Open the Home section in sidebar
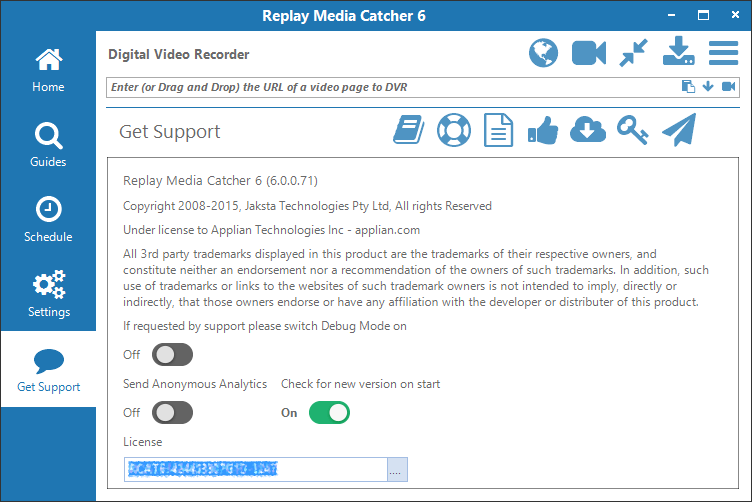The width and height of the screenshot is (752, 502). [x=48, y=70]
